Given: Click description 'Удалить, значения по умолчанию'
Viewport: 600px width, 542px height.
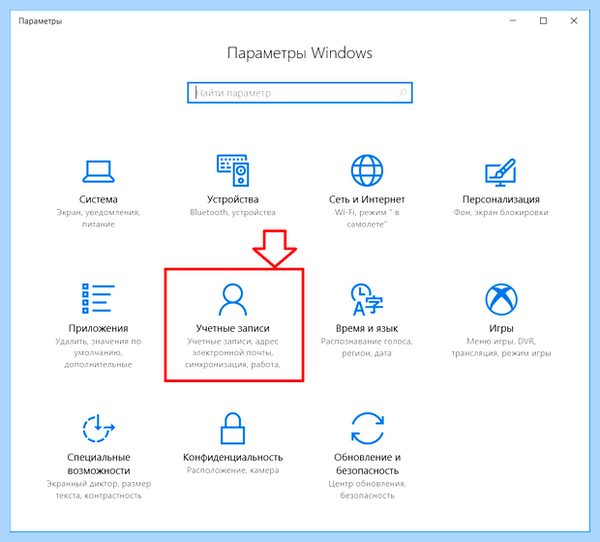Looking at the screenshot, I should (x=98, y=353).
